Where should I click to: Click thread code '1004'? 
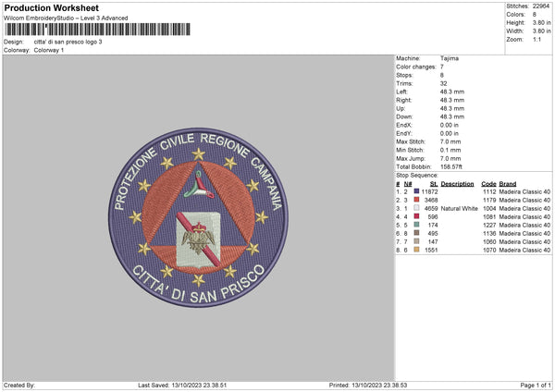[x=489, y=208]
